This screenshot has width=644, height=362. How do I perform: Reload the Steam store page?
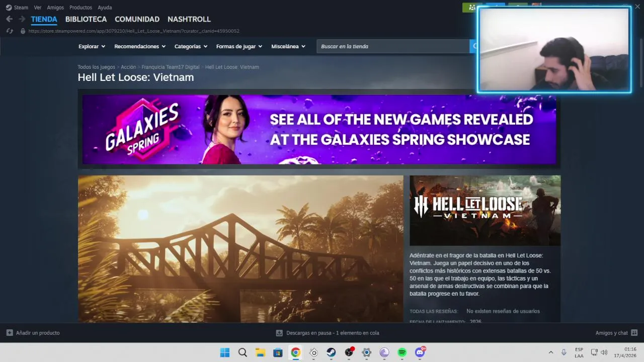point(9,31)
